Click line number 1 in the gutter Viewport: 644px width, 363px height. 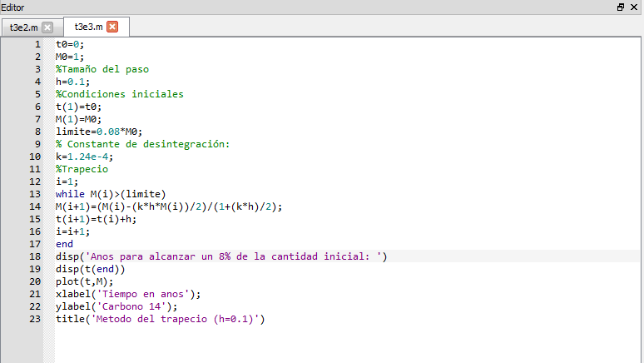pyautogui.click(x=37, y=44)
